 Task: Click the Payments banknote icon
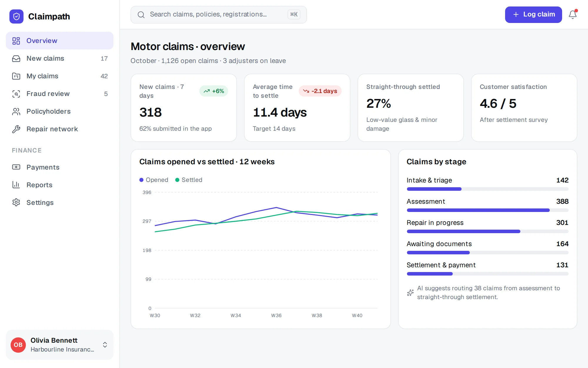click(x=16, y=167)
